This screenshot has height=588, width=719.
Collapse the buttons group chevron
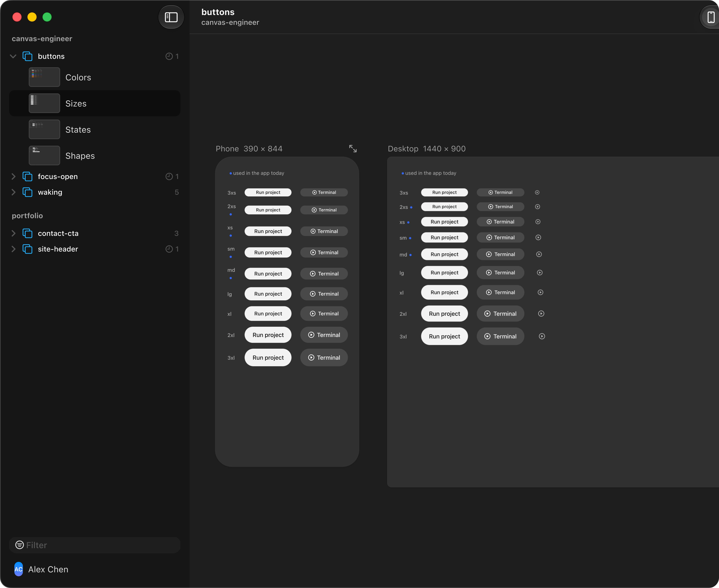tap(13, 56)
